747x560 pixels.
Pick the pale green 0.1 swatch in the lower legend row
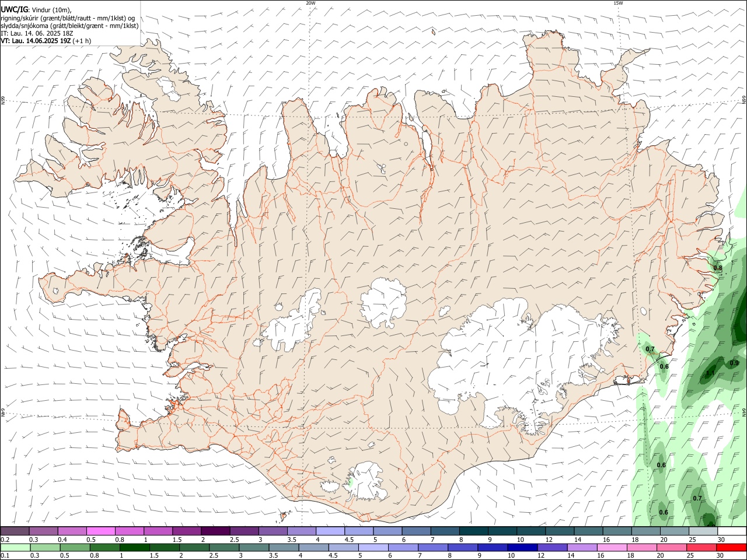pyautogui.click(x=15, y=547)
